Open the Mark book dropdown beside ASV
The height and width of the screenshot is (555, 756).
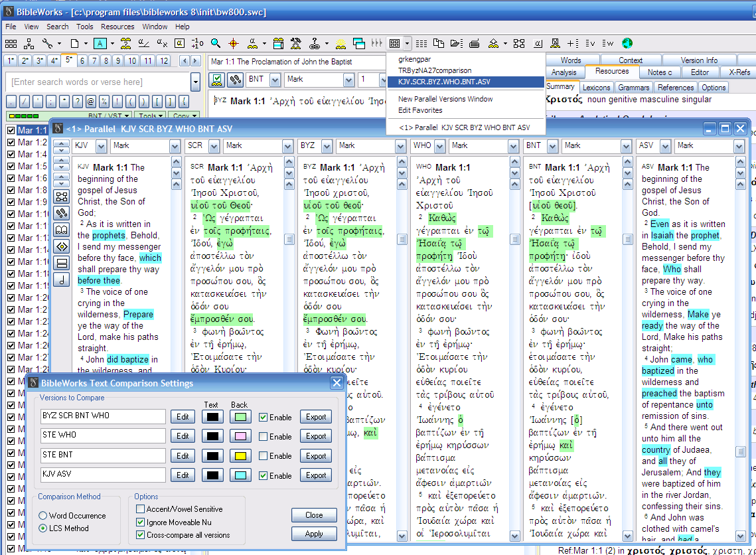(x=739, y=146)
